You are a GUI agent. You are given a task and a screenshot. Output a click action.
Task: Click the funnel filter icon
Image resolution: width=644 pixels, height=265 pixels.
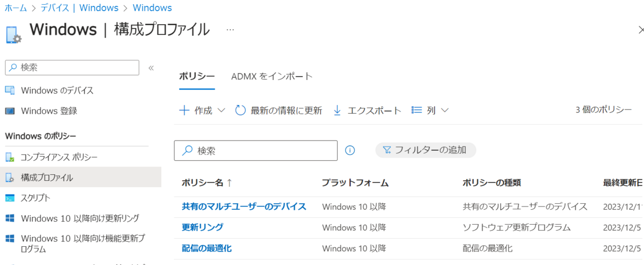pos(387,150)
